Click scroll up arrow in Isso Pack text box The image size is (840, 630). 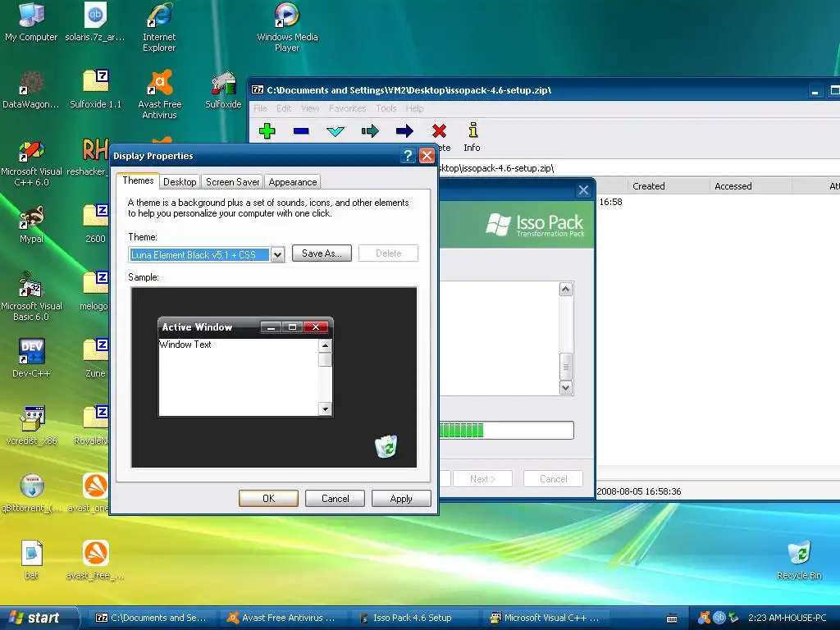click(566, 290)
